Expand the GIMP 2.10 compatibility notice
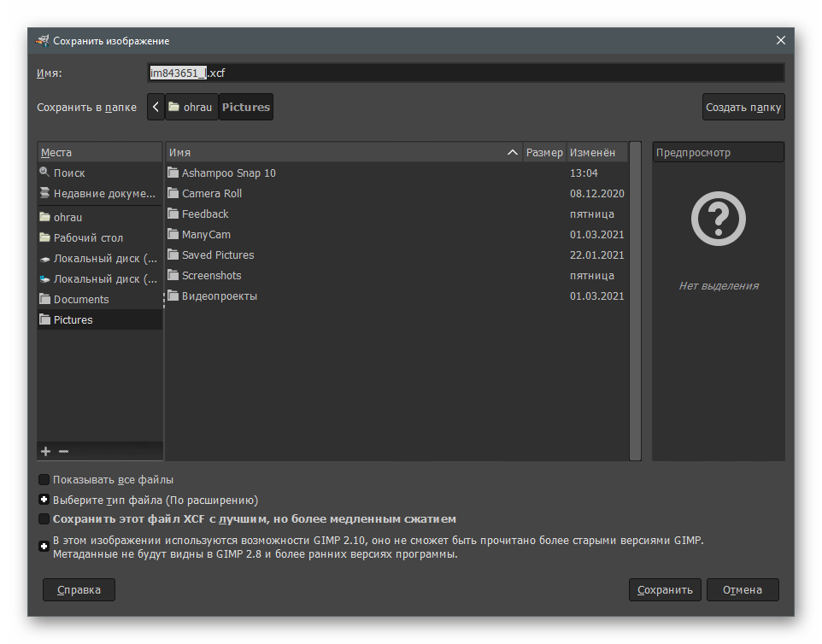The width and height of the screenshot is (822, 644). [x=44, y=547]
